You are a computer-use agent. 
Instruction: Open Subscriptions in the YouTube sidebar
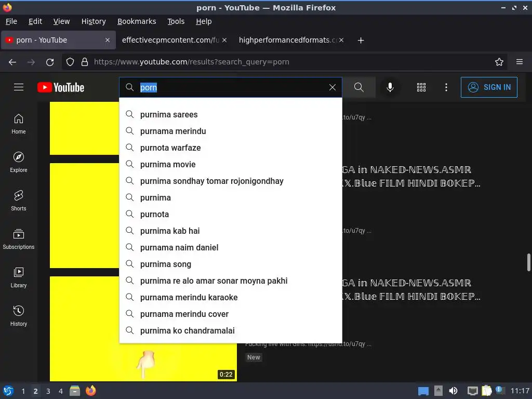[19, 239]
